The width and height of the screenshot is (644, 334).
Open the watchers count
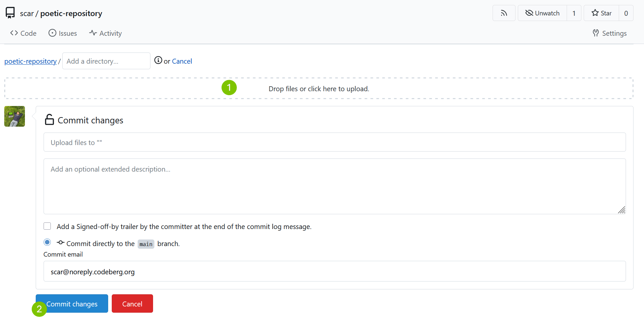coord(574,13)
